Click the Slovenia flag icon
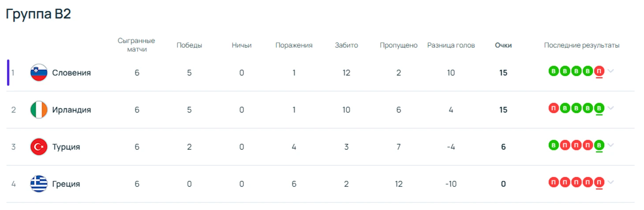The image size is (644, 210). (x=39, y=73)
